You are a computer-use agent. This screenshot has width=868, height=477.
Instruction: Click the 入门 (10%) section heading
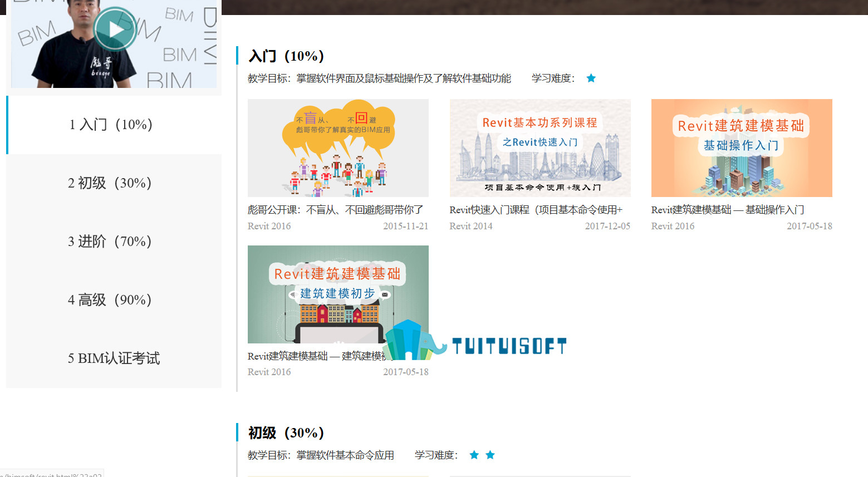(x=286, y=56)
